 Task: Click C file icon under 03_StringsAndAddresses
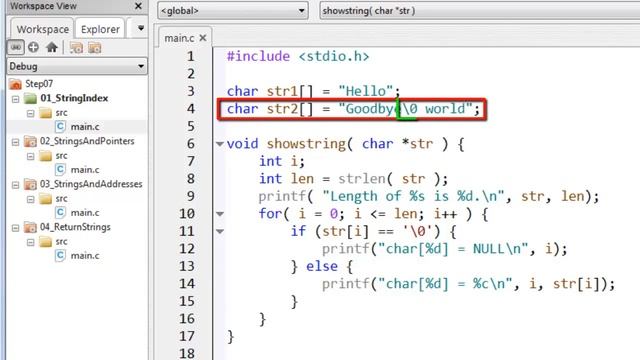pyautogui.click(x=60, y=212)
